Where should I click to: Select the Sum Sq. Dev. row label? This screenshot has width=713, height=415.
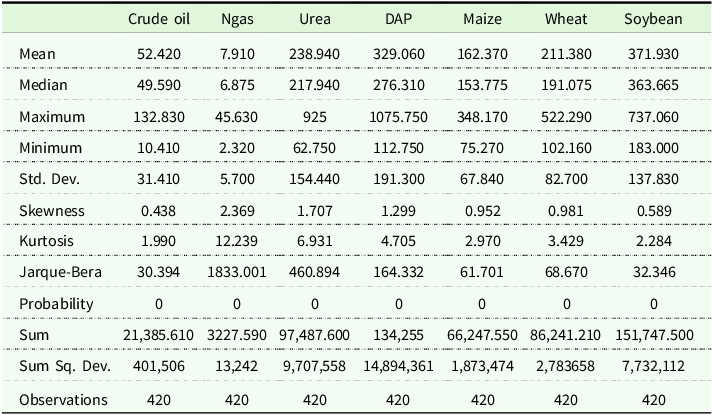point(60,365)
